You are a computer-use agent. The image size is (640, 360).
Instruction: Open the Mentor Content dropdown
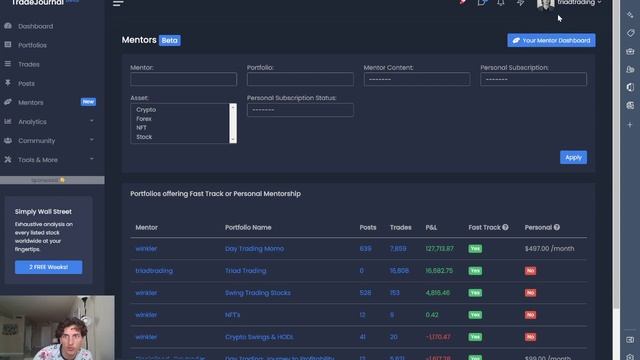417,79
